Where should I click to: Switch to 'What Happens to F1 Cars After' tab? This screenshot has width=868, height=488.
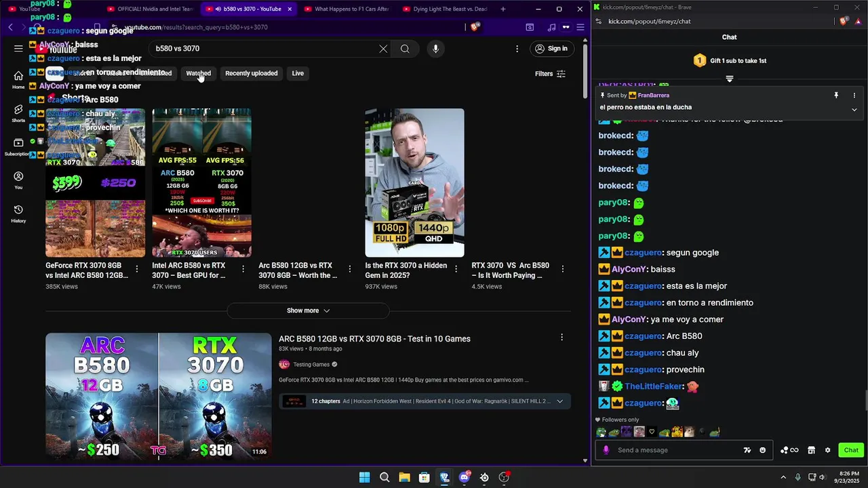click(x=346, y=9)
